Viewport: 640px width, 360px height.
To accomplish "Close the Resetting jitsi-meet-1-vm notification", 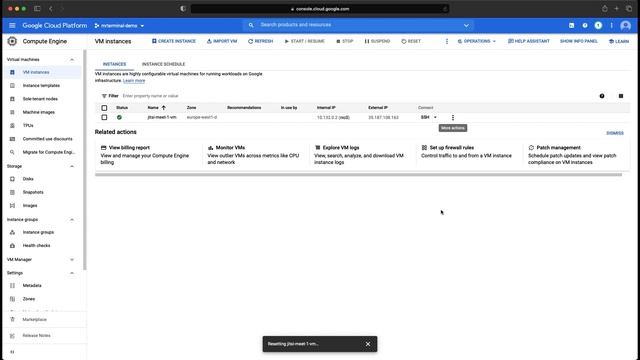I will click(x=368, y=344).
